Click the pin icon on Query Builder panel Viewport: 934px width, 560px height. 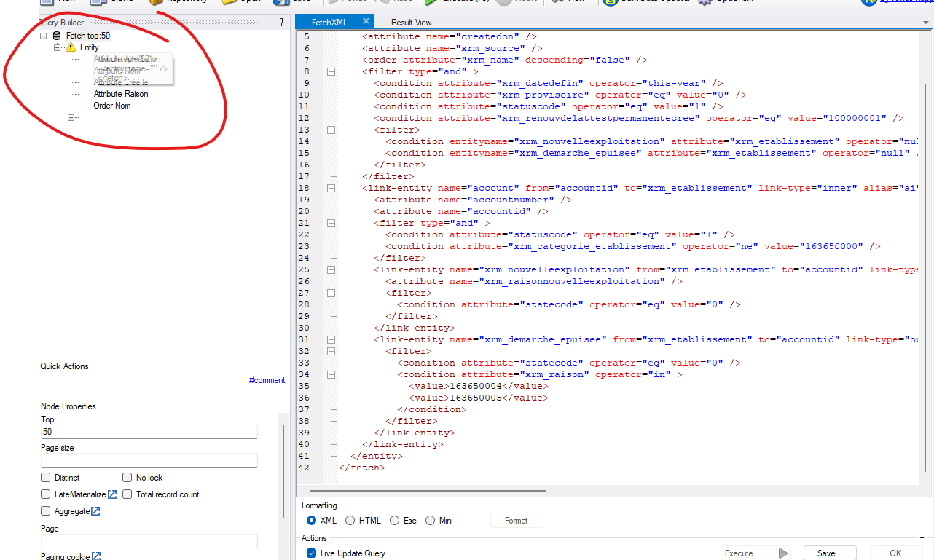pos(280,22)
